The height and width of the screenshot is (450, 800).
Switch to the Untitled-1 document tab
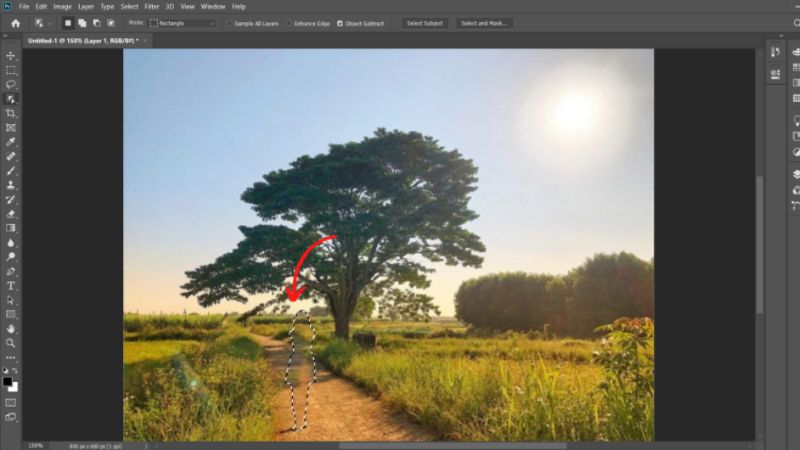point(83,41)
